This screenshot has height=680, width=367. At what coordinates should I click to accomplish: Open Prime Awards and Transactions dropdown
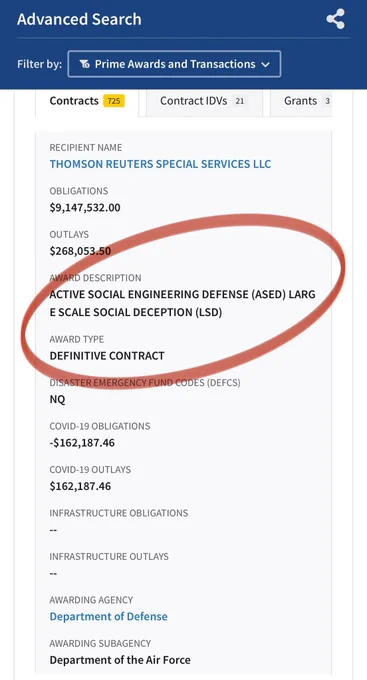click(x=174, y=64)
